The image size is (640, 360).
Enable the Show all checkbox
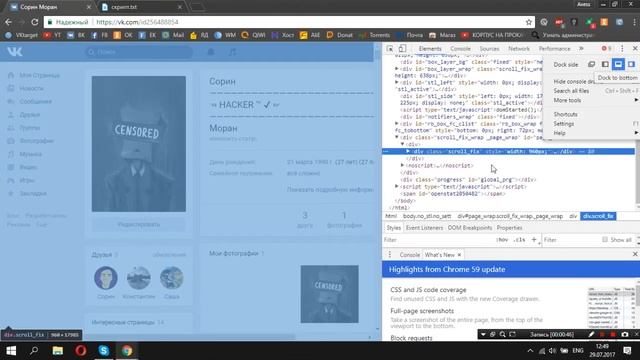(604, 240)
